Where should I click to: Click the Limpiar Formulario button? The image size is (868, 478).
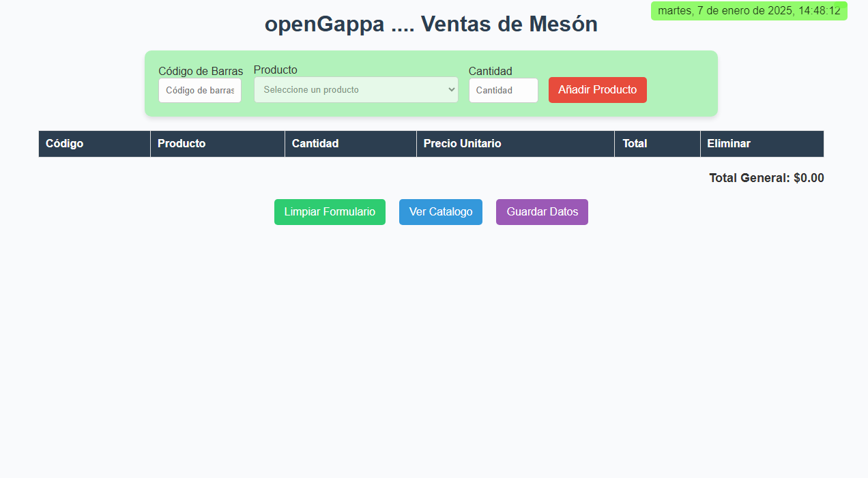330,211
